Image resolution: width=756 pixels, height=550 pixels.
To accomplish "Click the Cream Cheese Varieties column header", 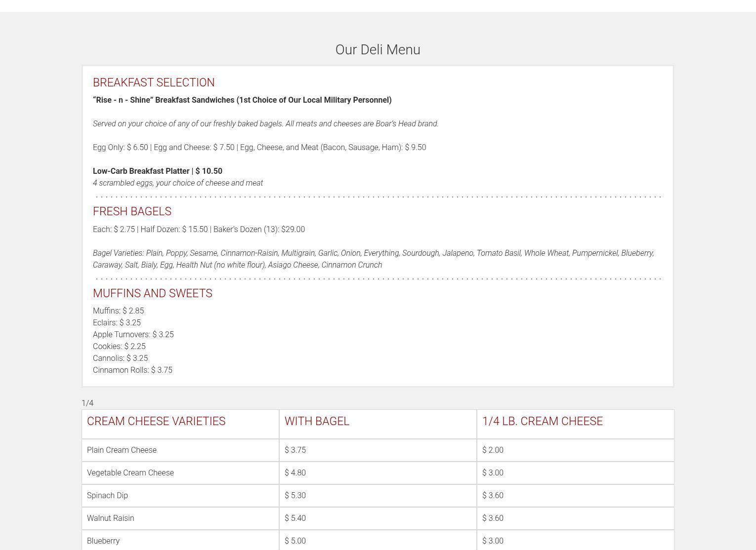I will click(x=156, y=422).
